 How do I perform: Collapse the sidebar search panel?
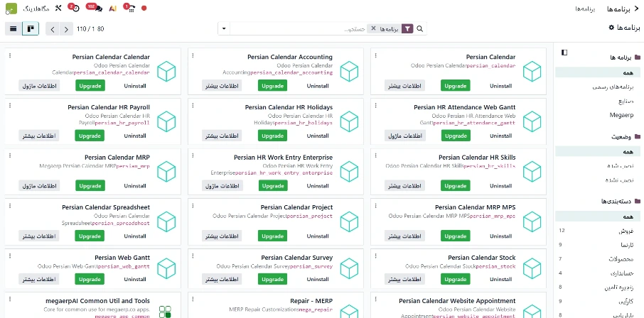[x=564, y=52]
